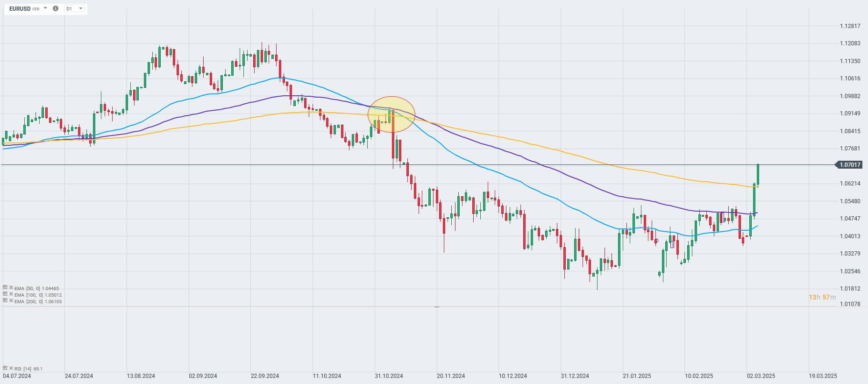Image resolution: width=868 pixels, height=384 pixels.
Task: Click the 1.01078 price axis label
Action: point(850,304)
